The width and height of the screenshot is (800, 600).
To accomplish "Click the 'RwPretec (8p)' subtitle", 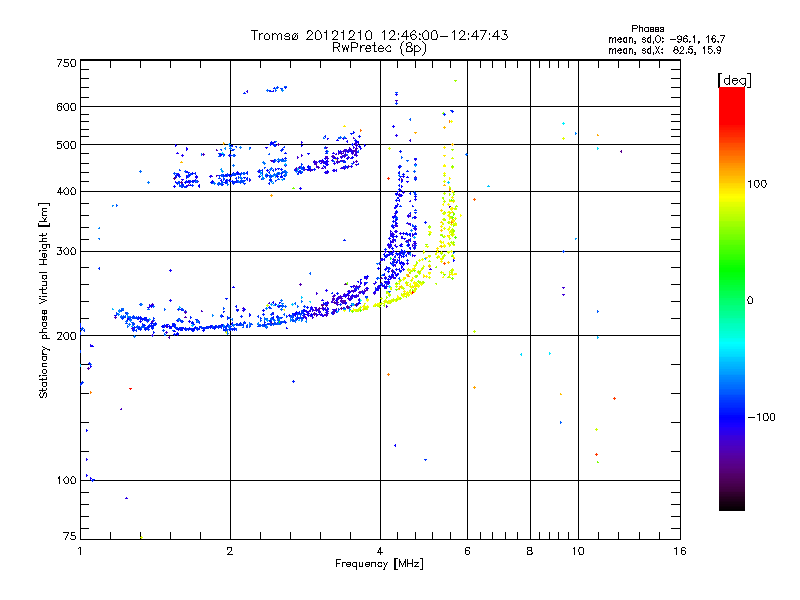I will 379,48.
